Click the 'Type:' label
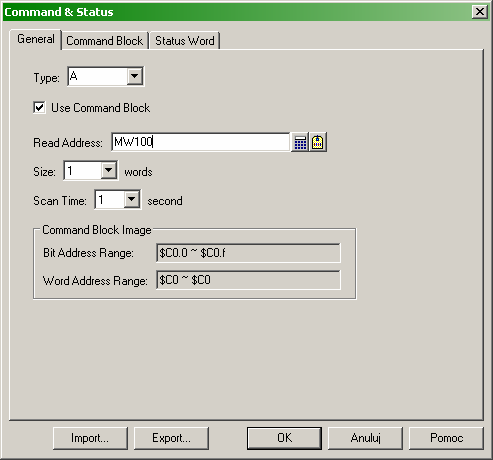This screenshot has width=493, height=460. point(46,78)
